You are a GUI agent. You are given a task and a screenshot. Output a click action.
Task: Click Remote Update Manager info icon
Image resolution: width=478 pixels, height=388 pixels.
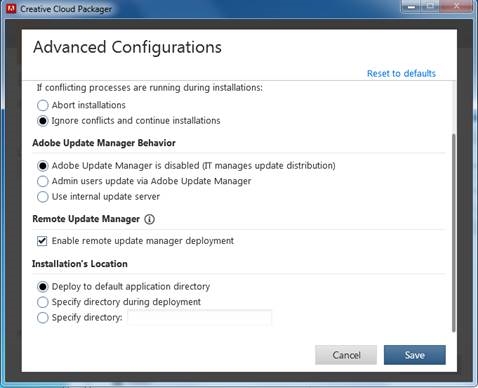pyautogui.click(x=149, y=219)
